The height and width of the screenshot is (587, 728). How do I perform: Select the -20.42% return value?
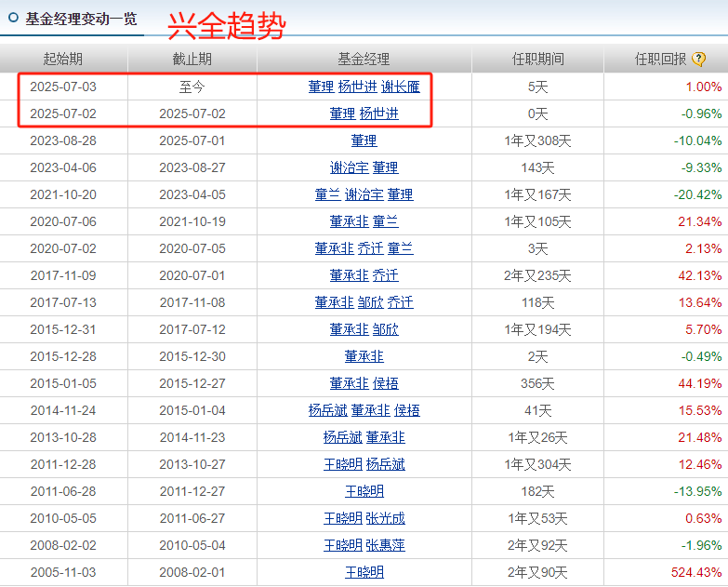point(698,194)
